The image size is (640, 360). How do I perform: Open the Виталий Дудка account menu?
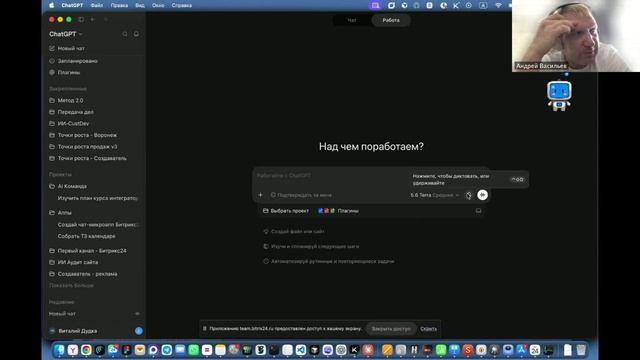click(x=73, y=331)
